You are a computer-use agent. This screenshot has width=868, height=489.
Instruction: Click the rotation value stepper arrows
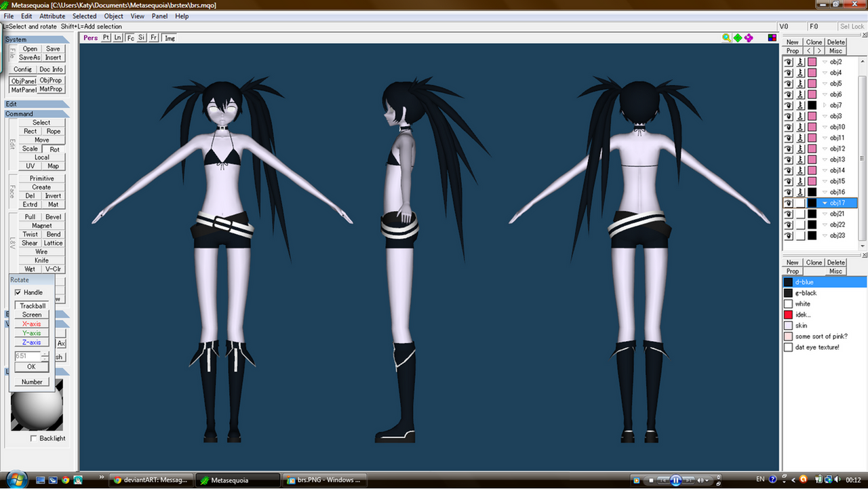pos(45,355)
